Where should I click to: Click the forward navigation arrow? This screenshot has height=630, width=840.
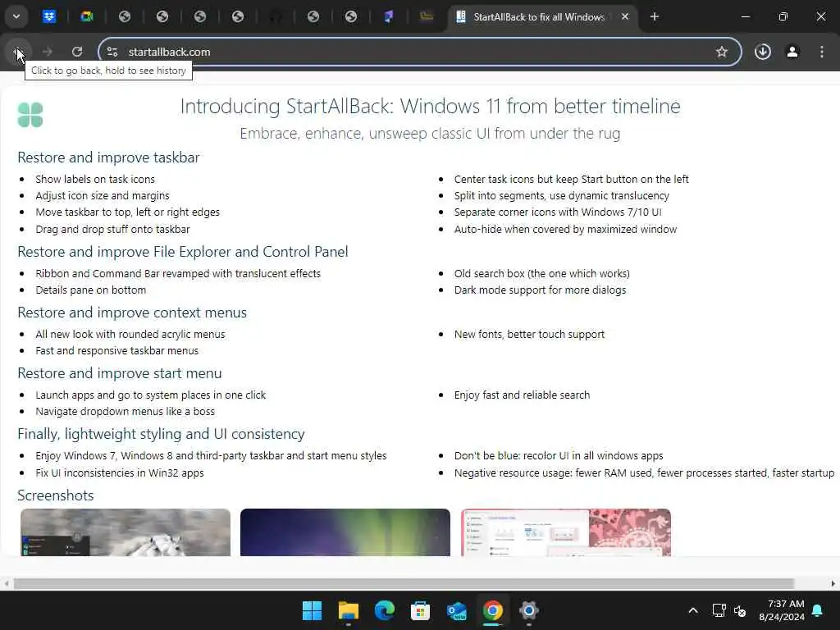tap(47, 52)
